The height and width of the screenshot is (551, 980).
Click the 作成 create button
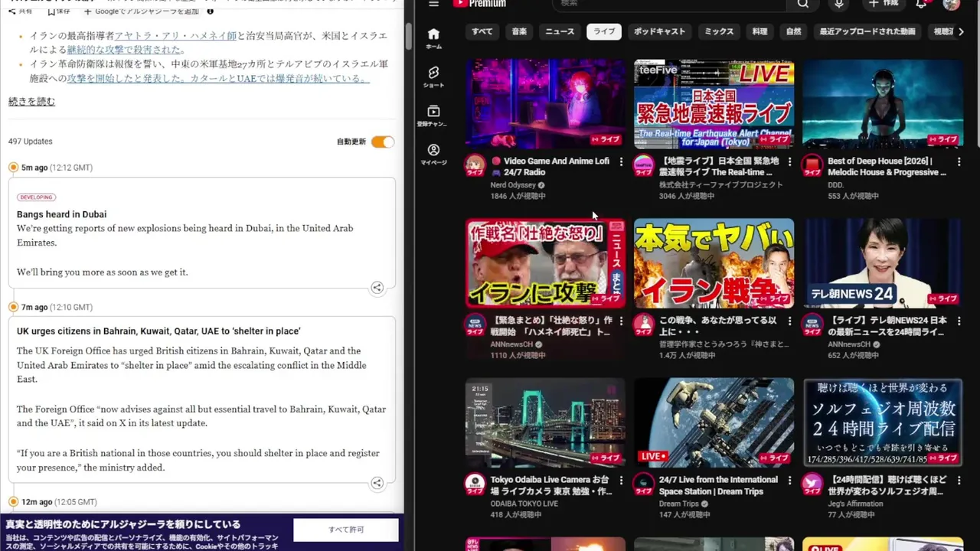(x=883, y=4)
